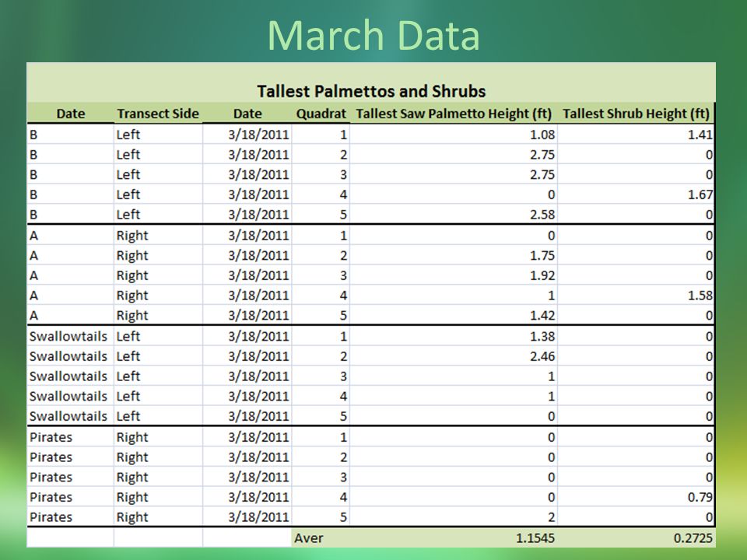Select the Quadrat column header
This screenshot has height=560, width=747.
click(x=321, y=114)
